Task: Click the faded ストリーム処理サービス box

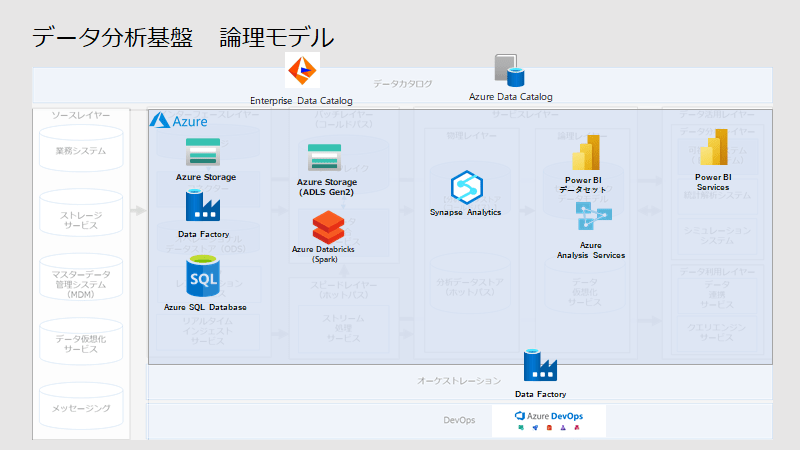Action: pyautogui.click(x=343, y=329)
